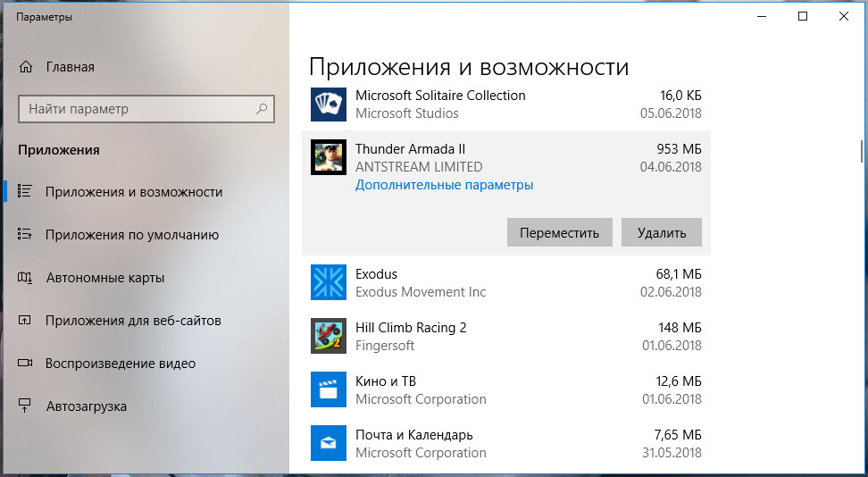Click the 148 МБ size value

tap(680, 328)
